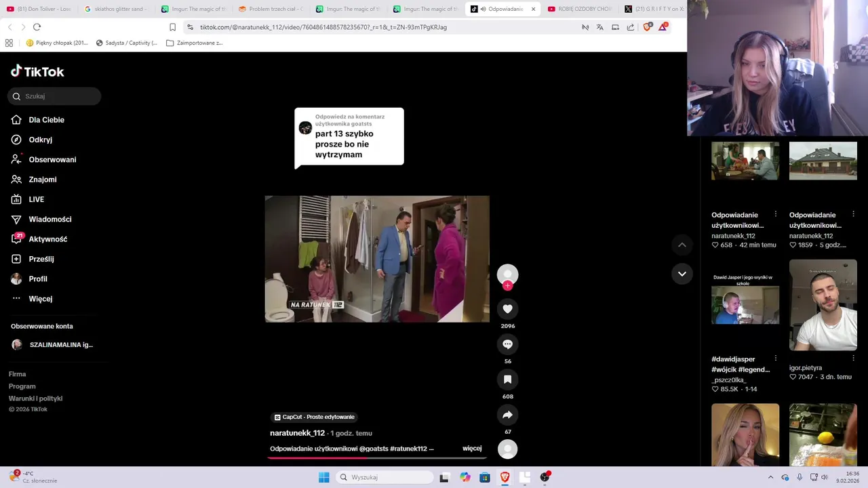Go to next video arrow

pos(682,274)
